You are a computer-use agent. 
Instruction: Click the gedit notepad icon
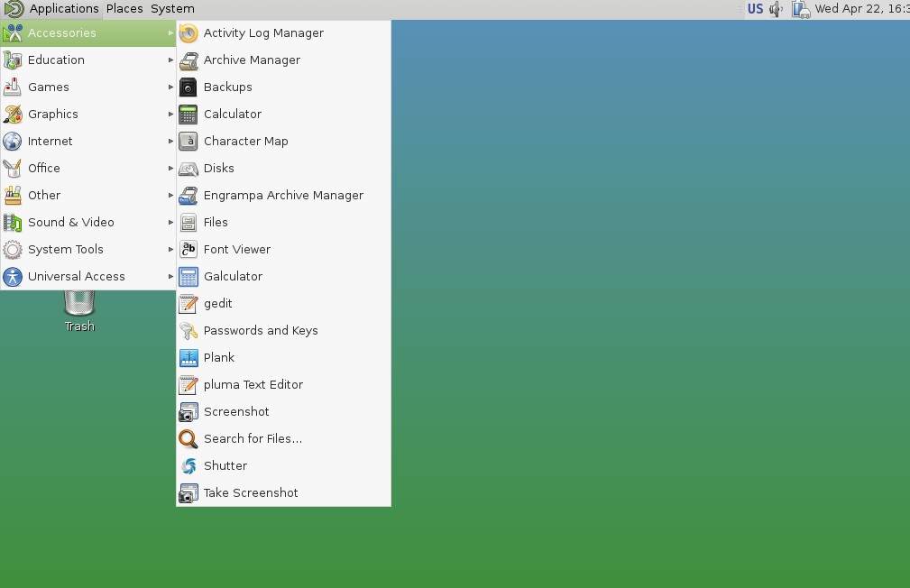coord(188,304)
